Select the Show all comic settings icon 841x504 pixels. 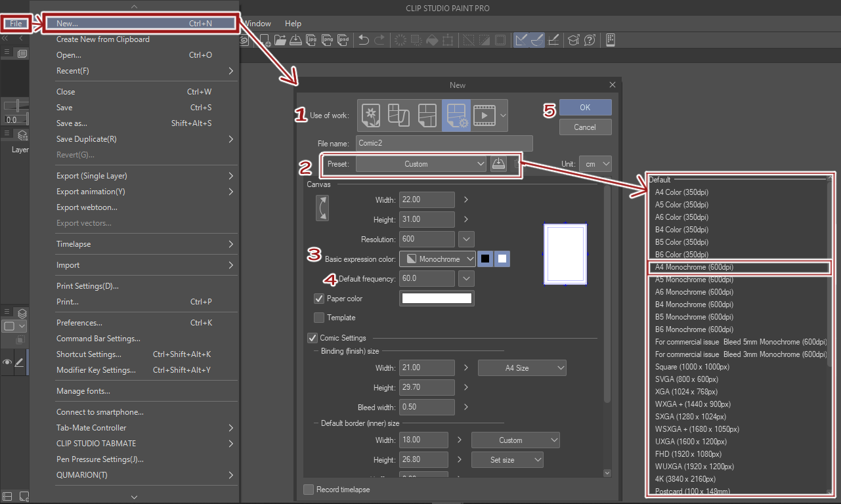pyautogui.click(x=456, y=115)
